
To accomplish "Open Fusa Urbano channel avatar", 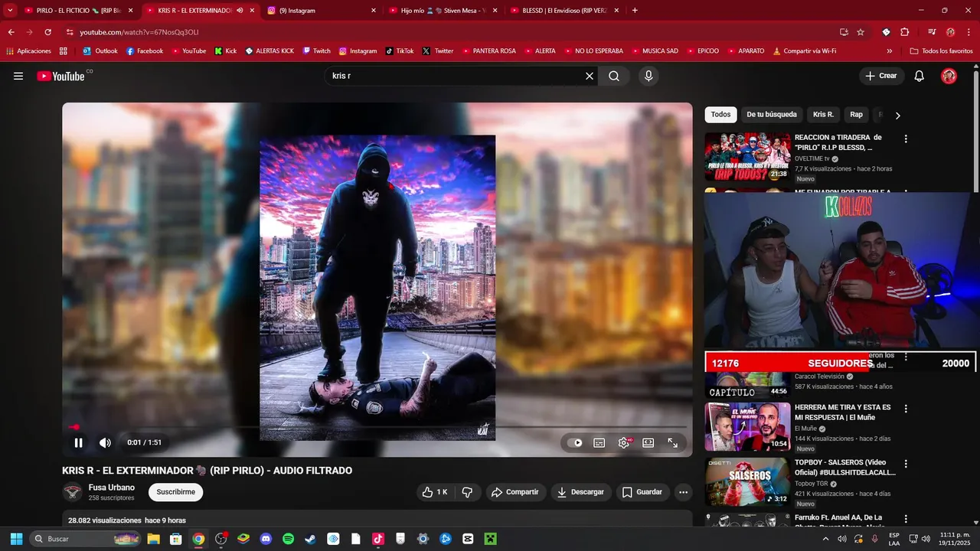I will 73,492.
